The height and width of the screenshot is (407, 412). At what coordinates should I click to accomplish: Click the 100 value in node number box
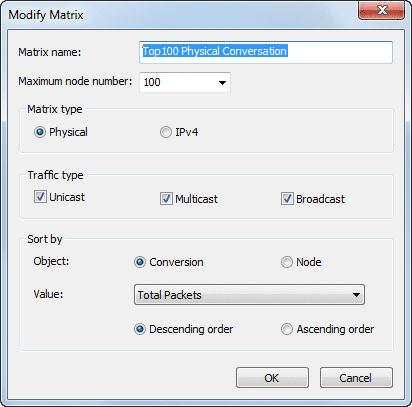tap(152, 82)
